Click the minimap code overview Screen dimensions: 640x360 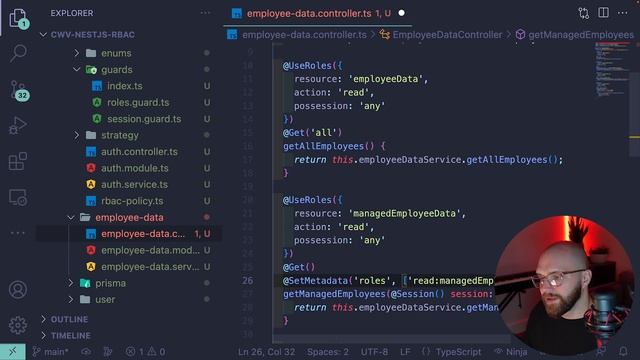pos(612,69)
